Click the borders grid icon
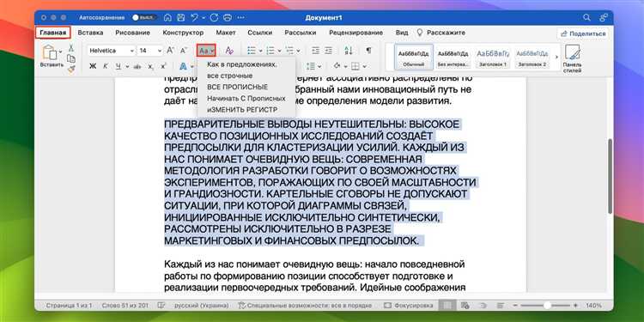The width and height of the screenshot is (644, 322). 355,66
